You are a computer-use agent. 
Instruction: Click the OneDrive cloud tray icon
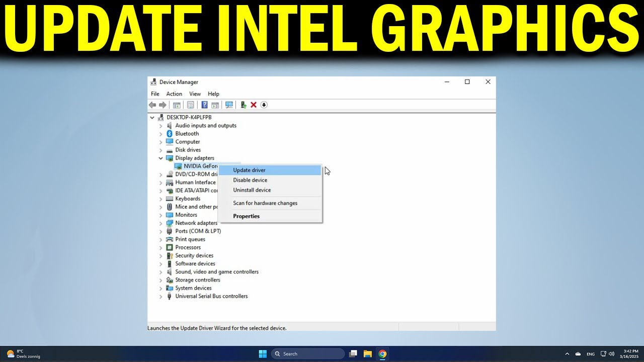coord(578,354)
